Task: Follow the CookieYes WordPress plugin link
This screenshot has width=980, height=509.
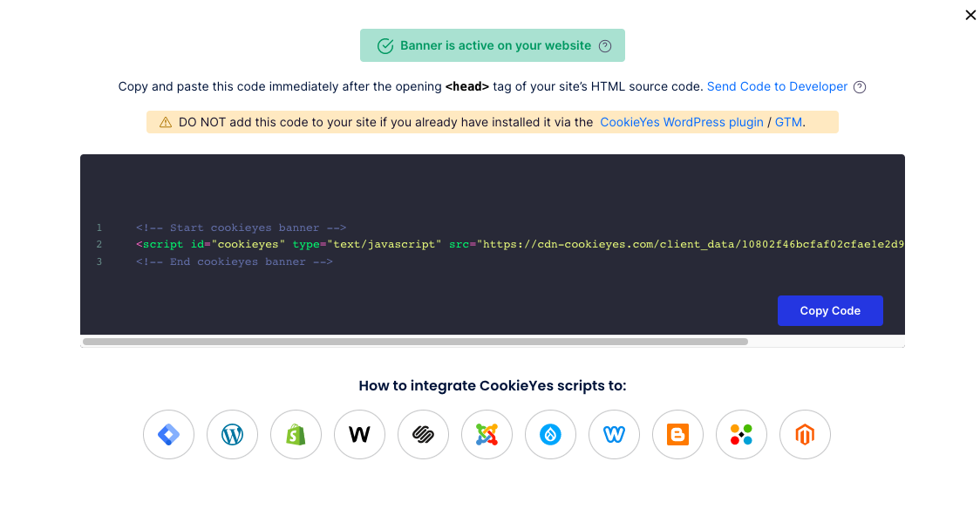Action: click(x=681, y=122)
